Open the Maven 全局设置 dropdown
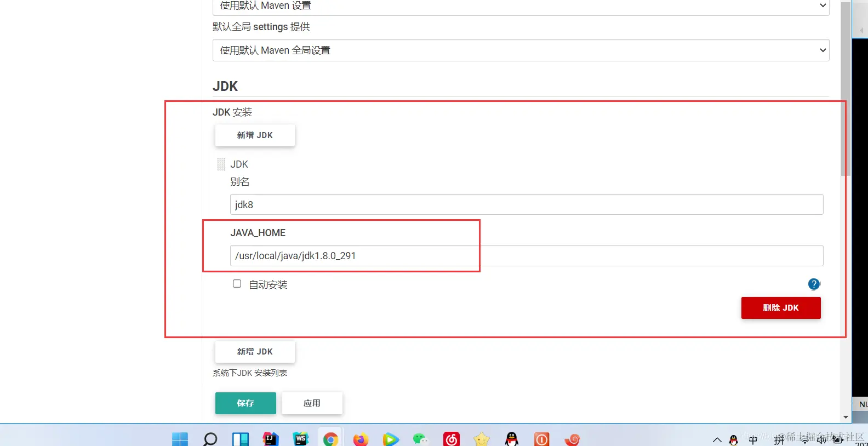868x446 pixels. coord(521,50)
